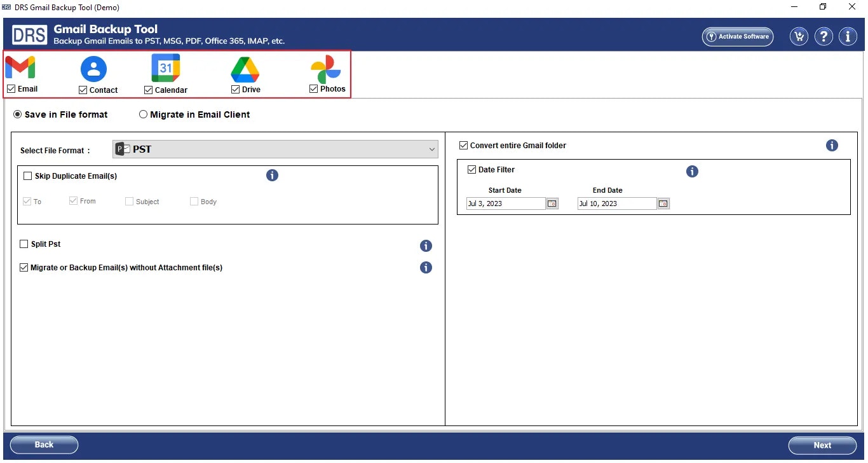Screen dimensions: 868x463
Task: Toggle the Subject duplicate criteria checkbox
Action: pos(129,202)
